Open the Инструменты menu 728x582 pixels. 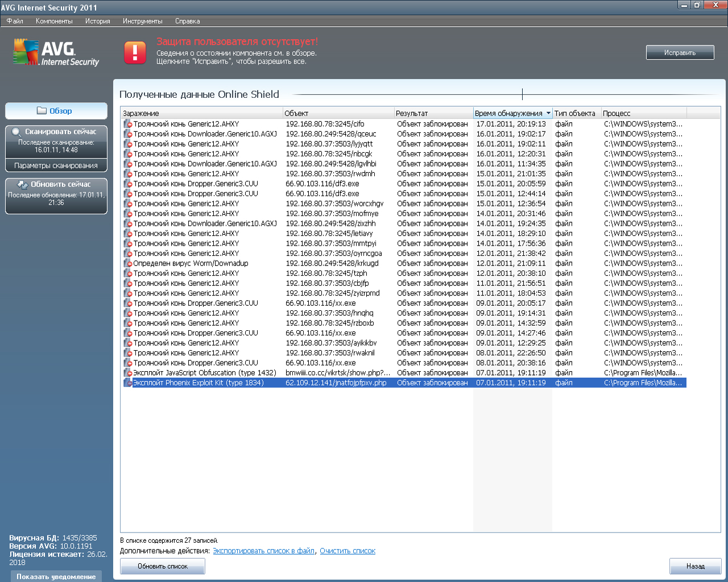[143, 21]
